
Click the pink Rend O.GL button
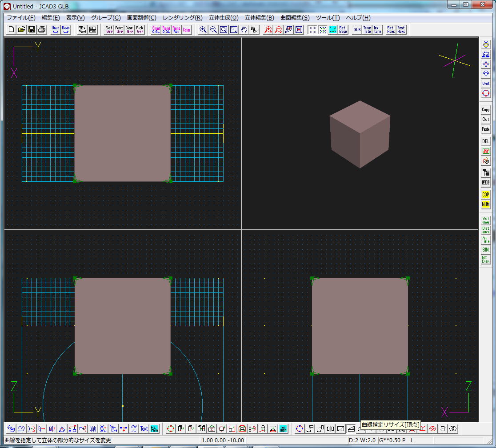pos(166,29)
